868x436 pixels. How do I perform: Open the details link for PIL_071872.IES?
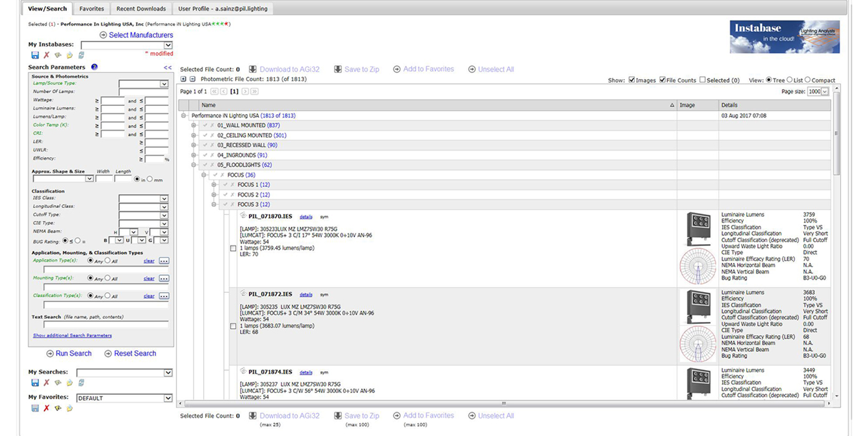(306, 295)
